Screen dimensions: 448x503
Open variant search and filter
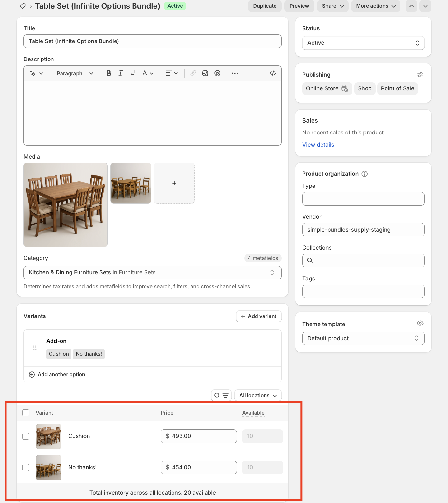(x=221, y=396)
